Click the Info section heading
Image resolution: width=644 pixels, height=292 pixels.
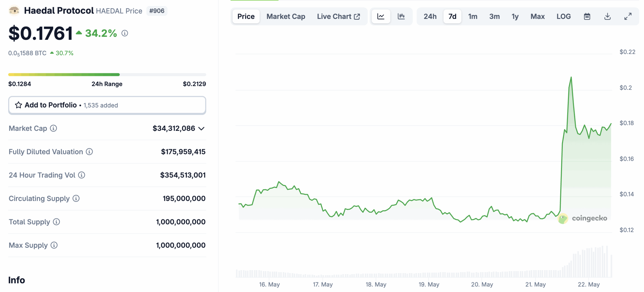[17, 280]
